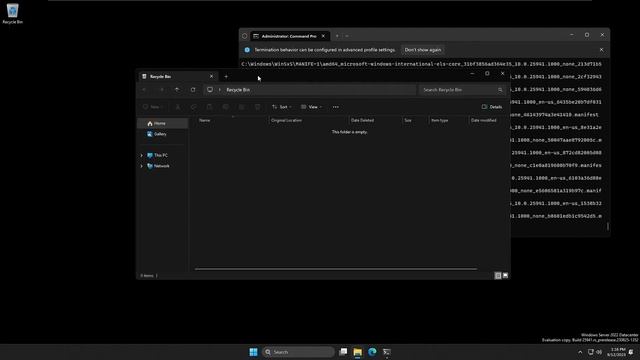The height and width of the screenshot is (360, 640).
Task: Open the New dropdown in File Explorer
Action: point(153,107)
